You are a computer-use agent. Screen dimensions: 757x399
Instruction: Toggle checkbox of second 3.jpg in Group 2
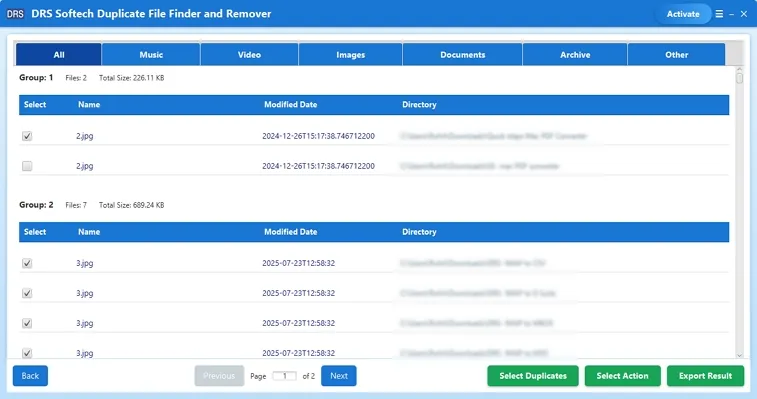click(27, 293)
